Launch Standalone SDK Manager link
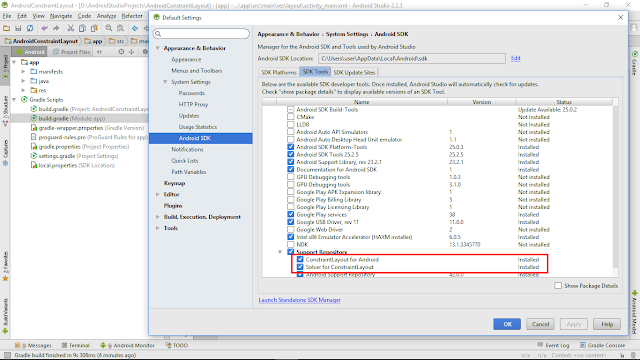This screenshot has height=360, width=640. point(300,300)
